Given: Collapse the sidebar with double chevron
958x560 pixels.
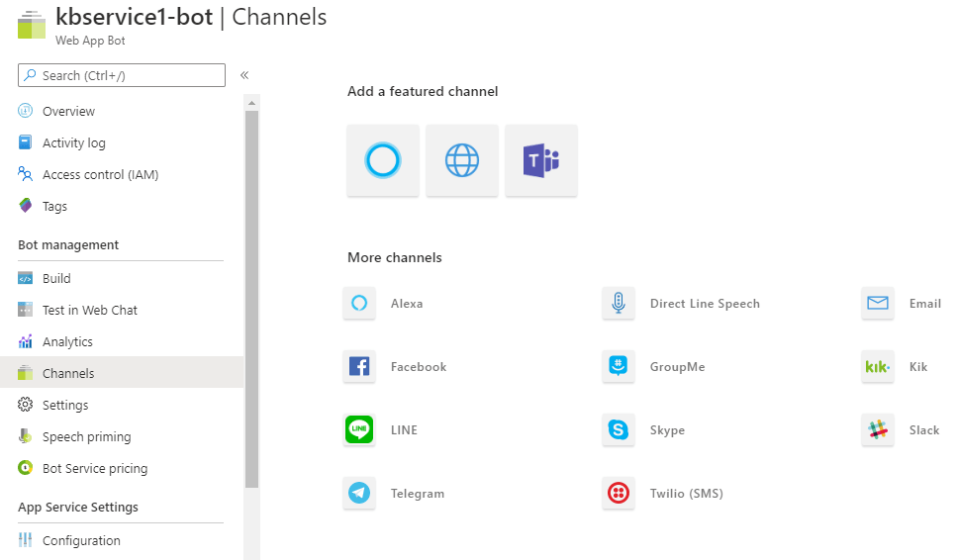Looking at the screenshot, I should point(244,75).
